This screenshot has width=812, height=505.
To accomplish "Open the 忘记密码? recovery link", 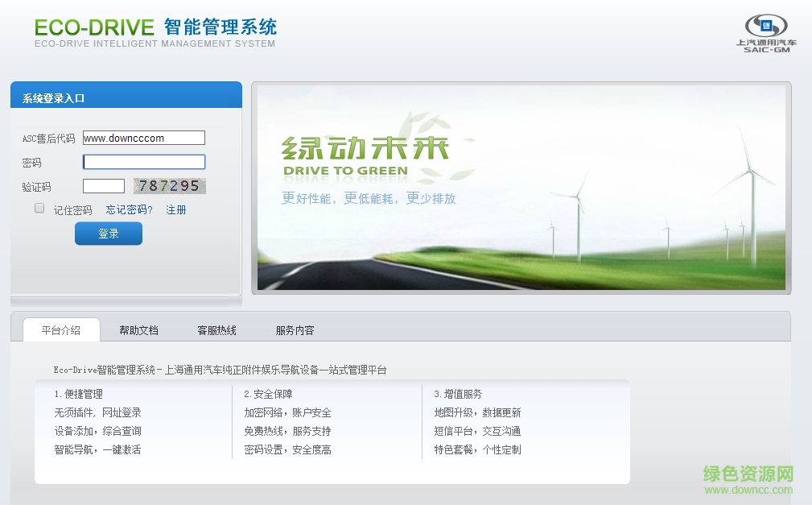I will pos(127,209).
